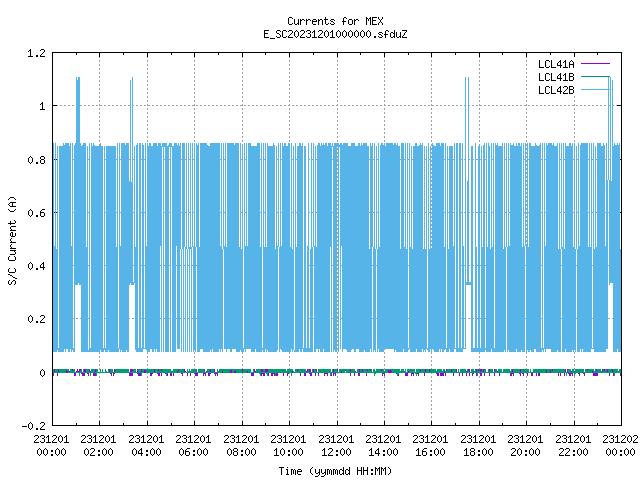Click the LCL42B current spike near 17:30
The image size is (640, 480).
pos(467,109)
